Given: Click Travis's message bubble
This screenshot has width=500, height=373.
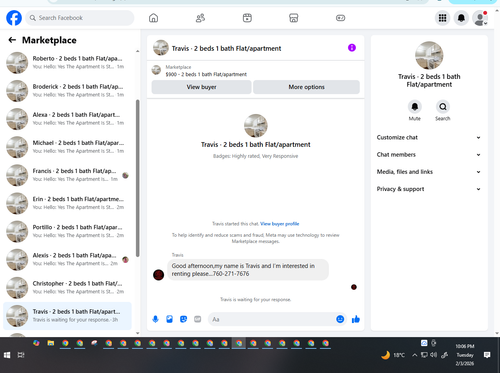Looking at the screenshot, I should pyautogui.click(x=248, y=270).
